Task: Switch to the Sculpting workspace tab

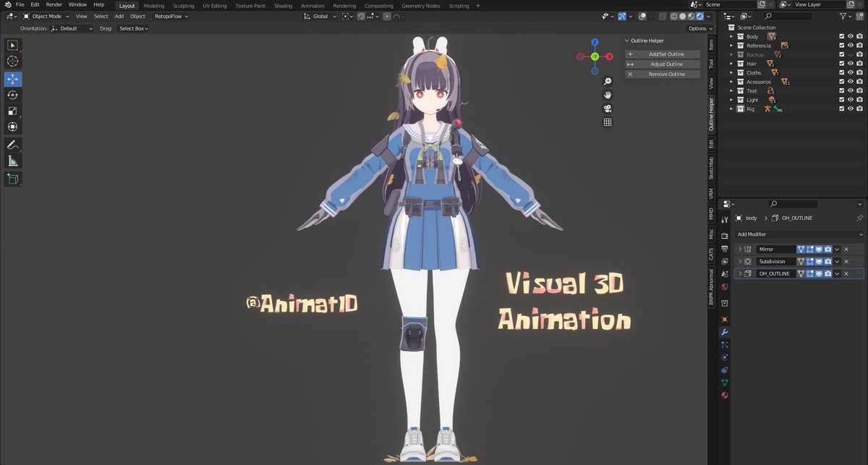Action: tap(183, 5)
